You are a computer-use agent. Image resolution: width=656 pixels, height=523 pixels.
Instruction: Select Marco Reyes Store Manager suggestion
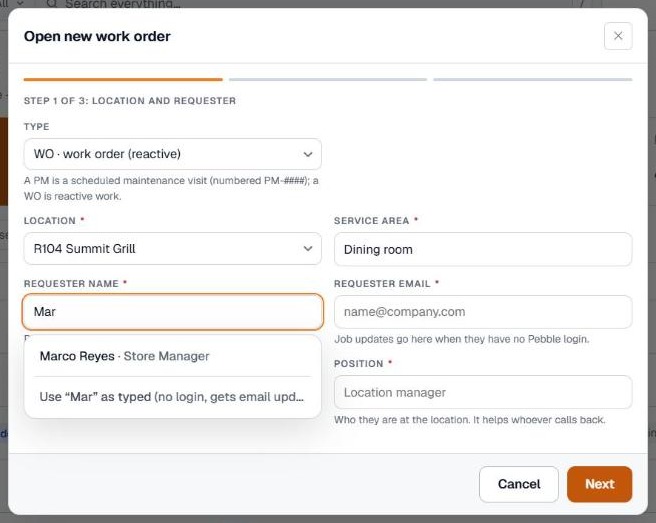(172, 356)
